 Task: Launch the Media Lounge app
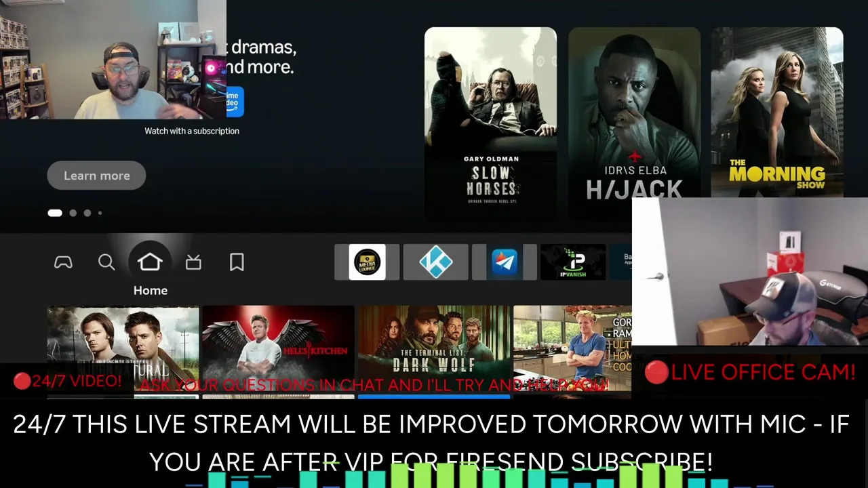(367, 262)
